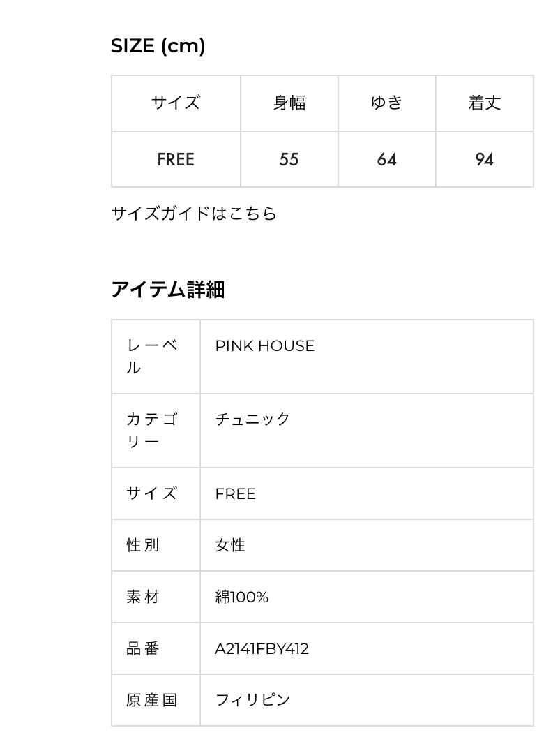Click the SIZE (cm) heading
Viewport: 560px width, 744px height.
tap(158, 46)
